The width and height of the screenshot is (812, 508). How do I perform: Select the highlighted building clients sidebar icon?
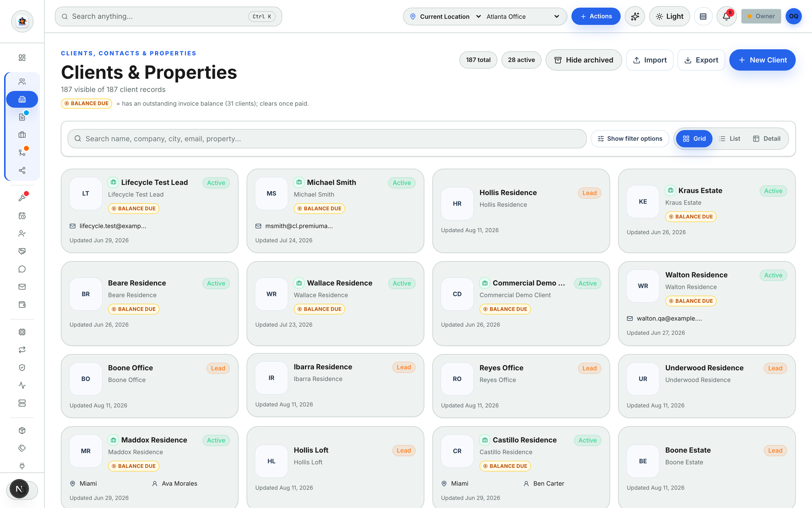click(x=22, y=100)
